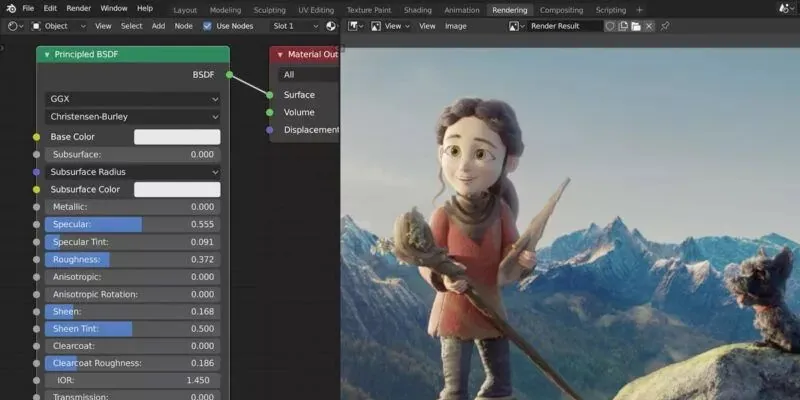
Task: Open the Christensen-Burley subsurface method dropdown
Action: [133, 117]
